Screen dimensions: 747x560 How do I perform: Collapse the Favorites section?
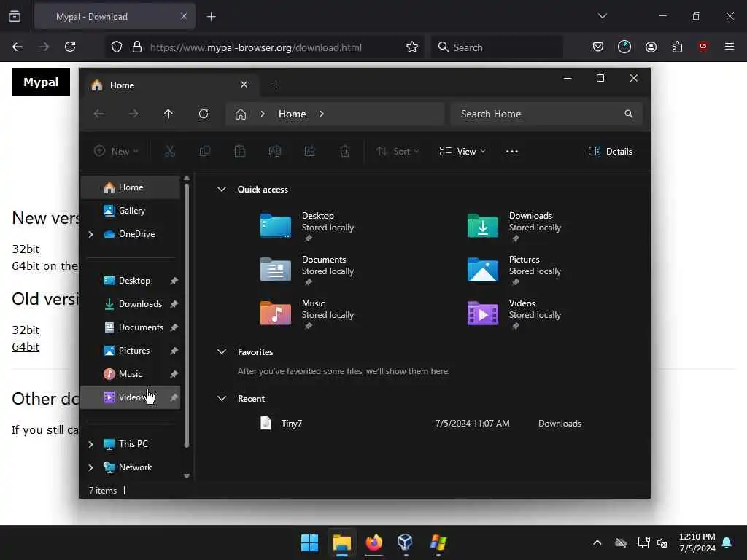pos(222,352)
